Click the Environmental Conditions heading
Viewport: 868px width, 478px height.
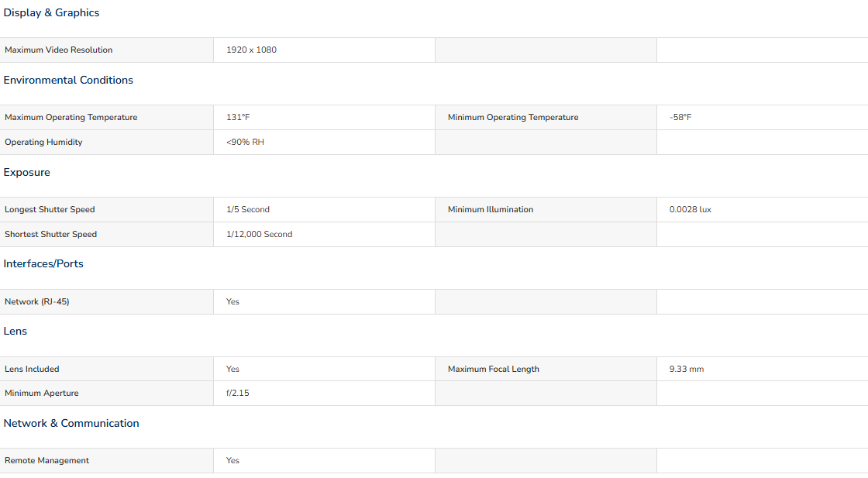[x=68, y=81]
